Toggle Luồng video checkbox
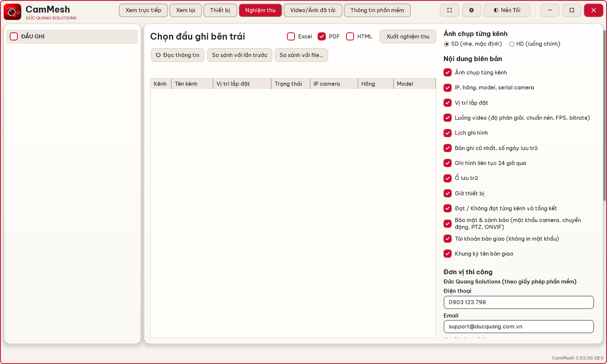 coord(448,118)
